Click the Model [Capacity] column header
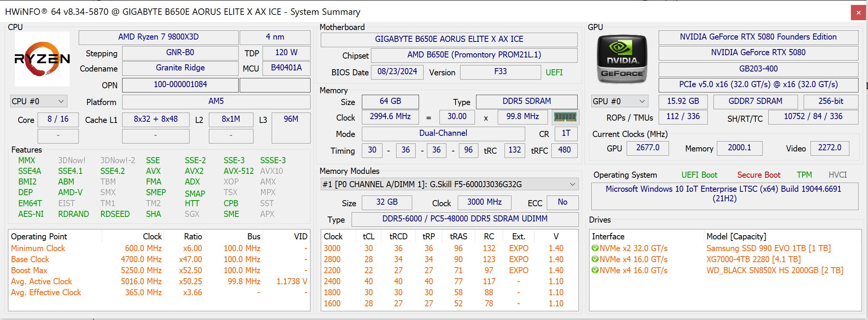Image resolution: width=868 pixels, height=320 pixels. (x=736, y=237)
